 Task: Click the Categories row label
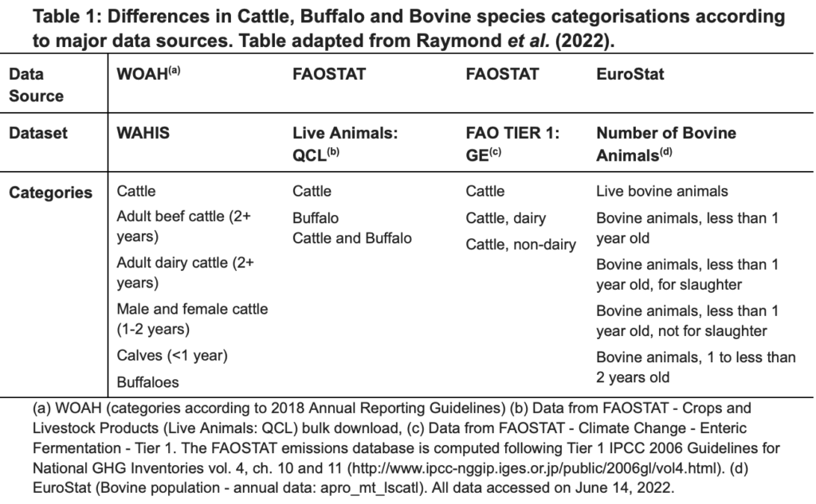[x=50, y=193]
